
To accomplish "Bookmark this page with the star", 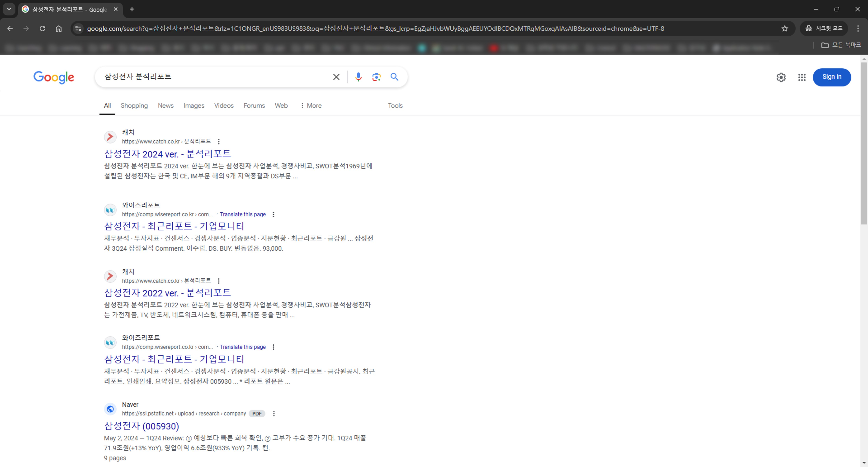I will tap(785, 29).
